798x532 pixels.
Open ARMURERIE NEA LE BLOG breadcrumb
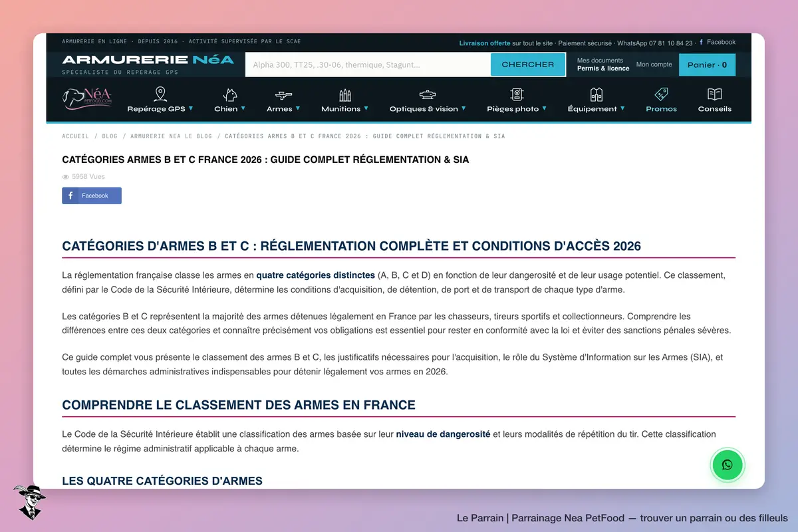coord(172,136)
